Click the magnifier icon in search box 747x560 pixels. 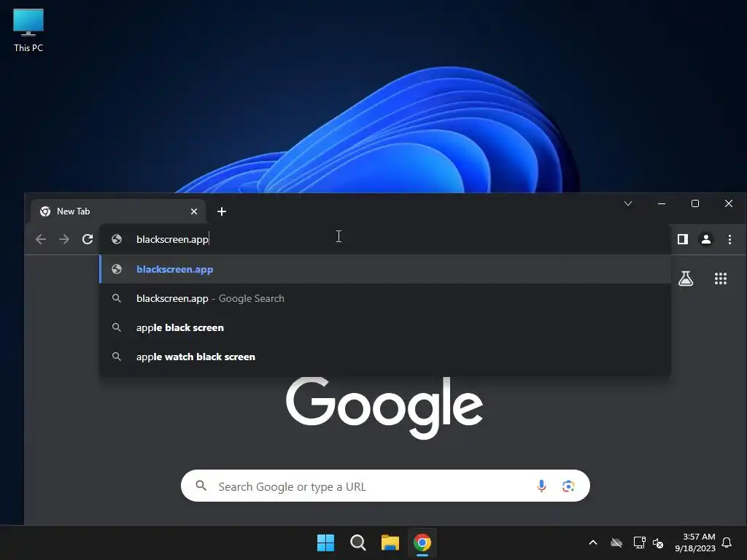click(x=201, y=486)
